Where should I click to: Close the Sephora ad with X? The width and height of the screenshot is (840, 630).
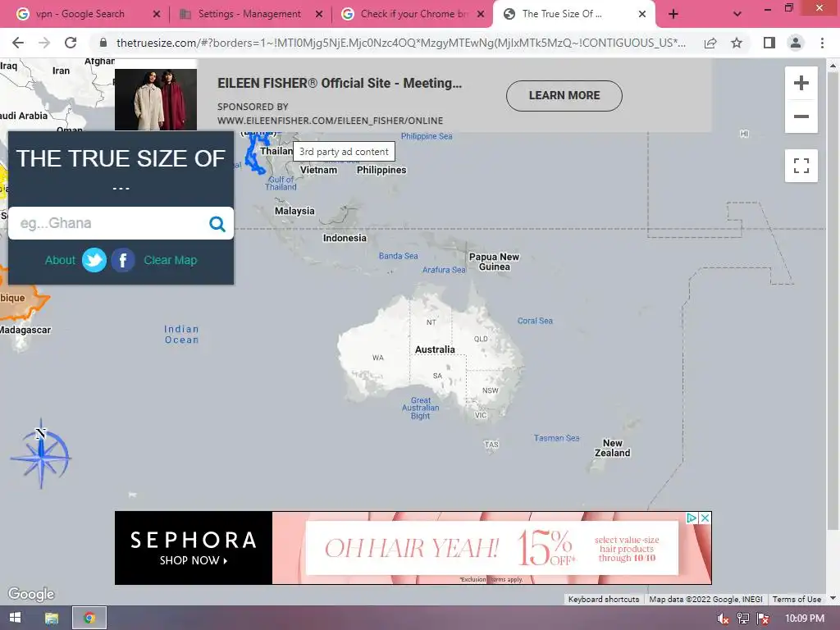(705, 518)
